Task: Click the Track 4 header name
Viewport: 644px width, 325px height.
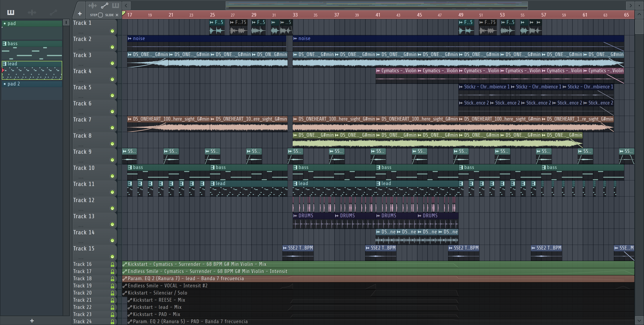Action: click(82, 71)
